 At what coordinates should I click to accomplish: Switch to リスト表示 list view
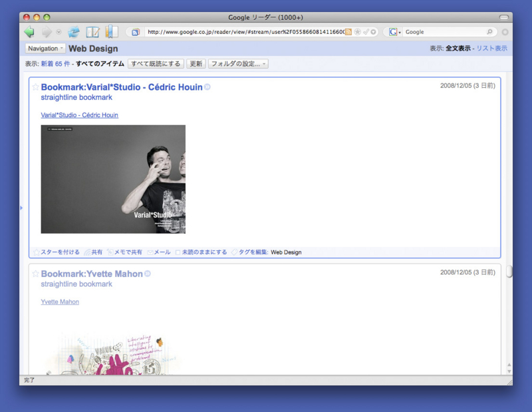491,48
